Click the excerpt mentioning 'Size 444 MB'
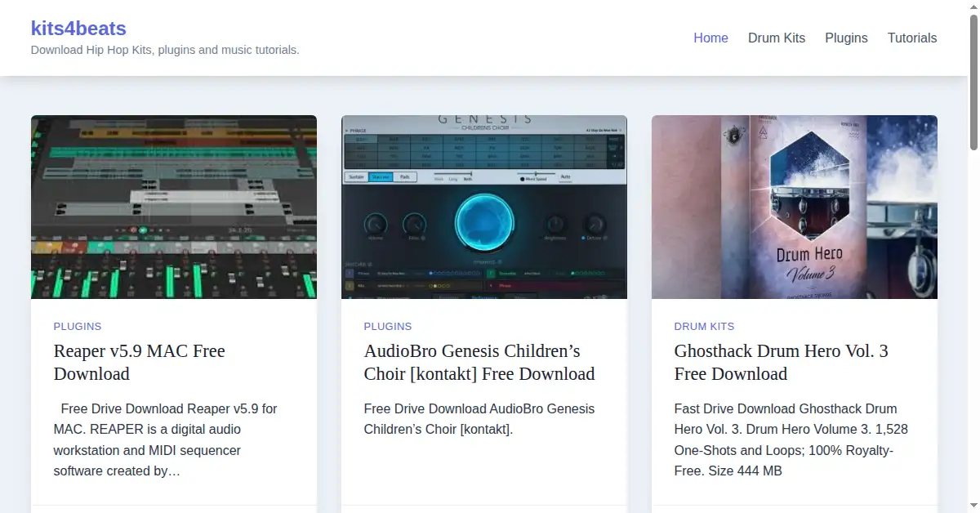This screenshot has width=980, height=513. tap(791, 439)
